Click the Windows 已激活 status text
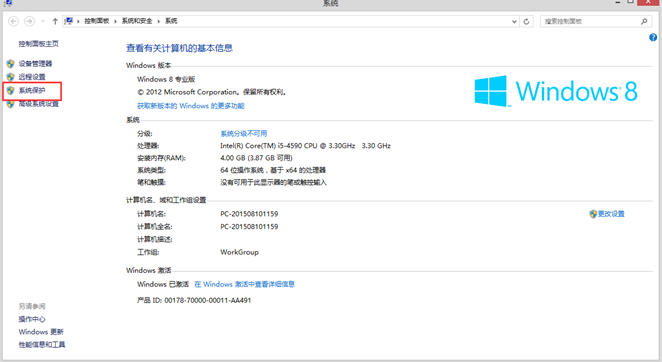 163,284
